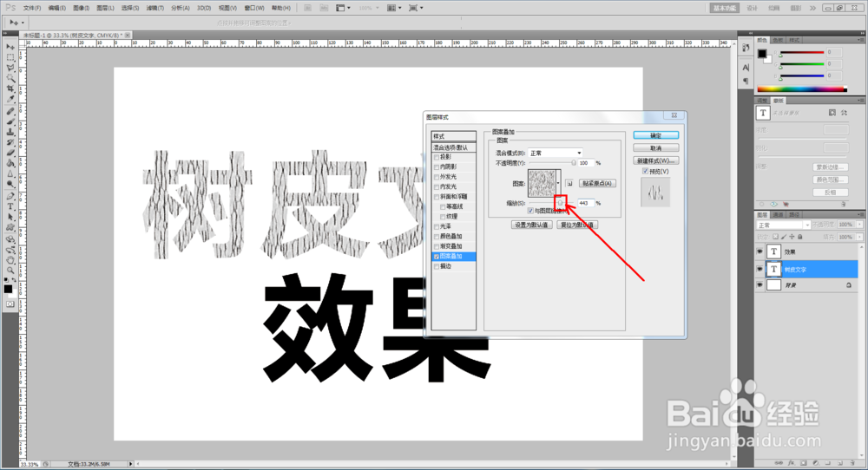Click the opacity slider handle in dialog
Viewport: 868px width, 470px height.
pos(574,163)
